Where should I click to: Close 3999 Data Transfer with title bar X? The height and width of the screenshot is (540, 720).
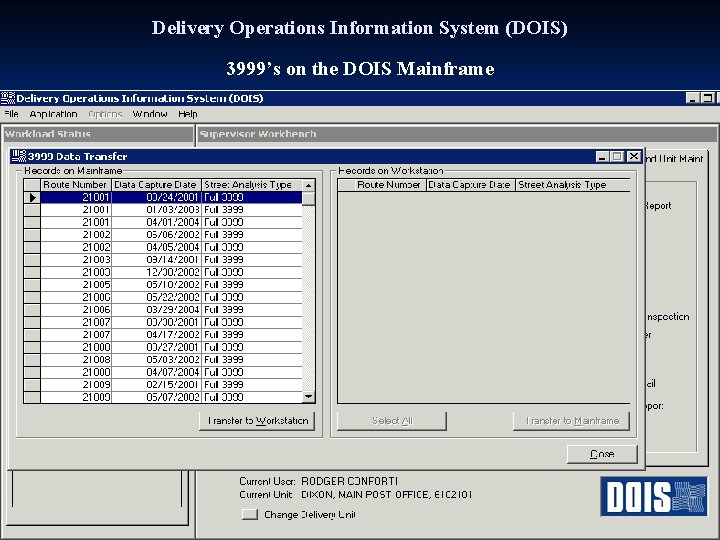[634, 157]
